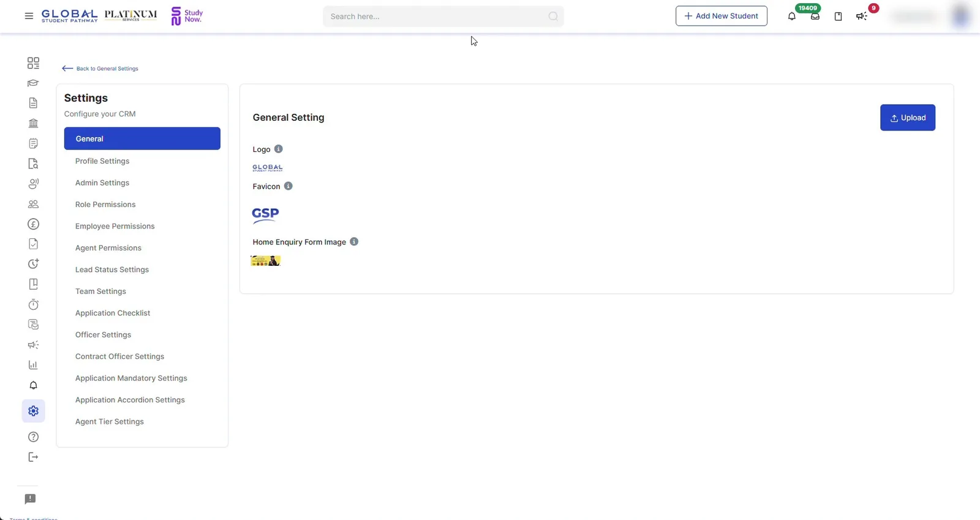Click the logout icon in sidebar
This screenshot has width=980, height=520.
point(33,457)
